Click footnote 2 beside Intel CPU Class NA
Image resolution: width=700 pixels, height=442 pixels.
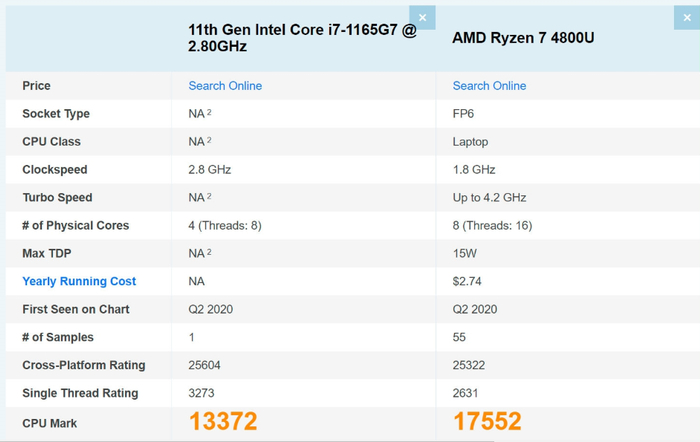(x=208, y=141)
